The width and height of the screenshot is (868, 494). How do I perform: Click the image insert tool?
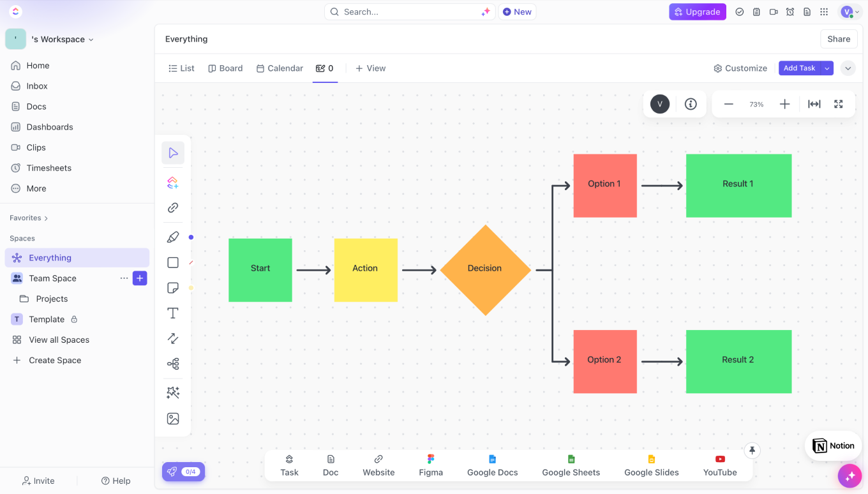173,419
